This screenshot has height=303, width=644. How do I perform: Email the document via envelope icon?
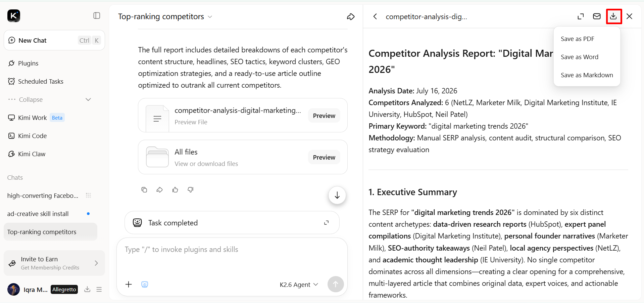tap(597, 16)
